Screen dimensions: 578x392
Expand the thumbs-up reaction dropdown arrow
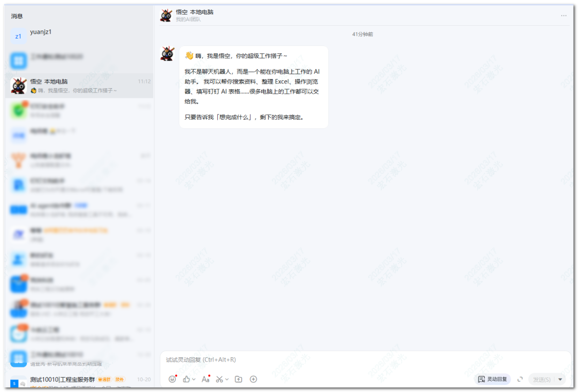194,379
